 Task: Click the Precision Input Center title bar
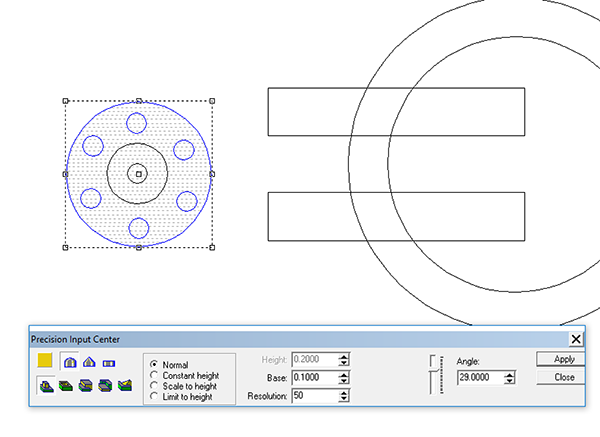[299, 339]
